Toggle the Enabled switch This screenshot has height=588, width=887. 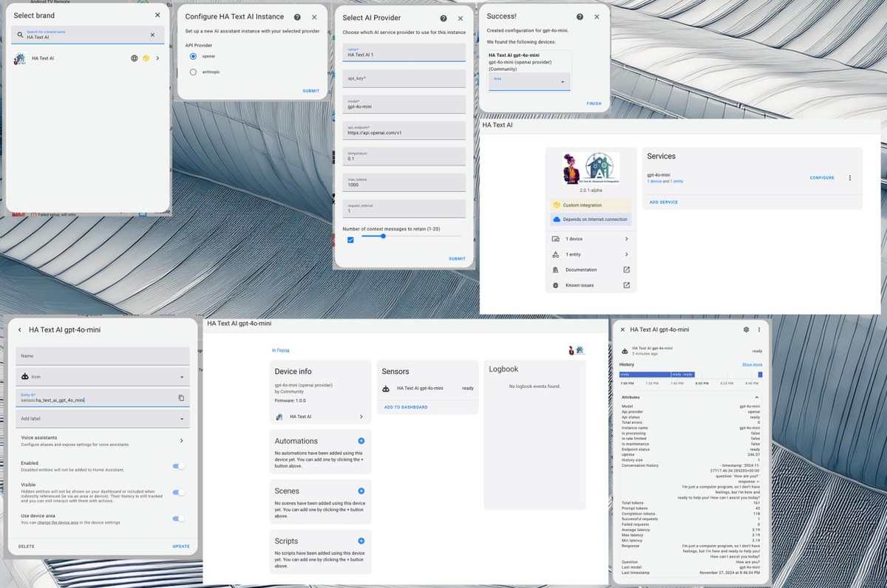178,466
